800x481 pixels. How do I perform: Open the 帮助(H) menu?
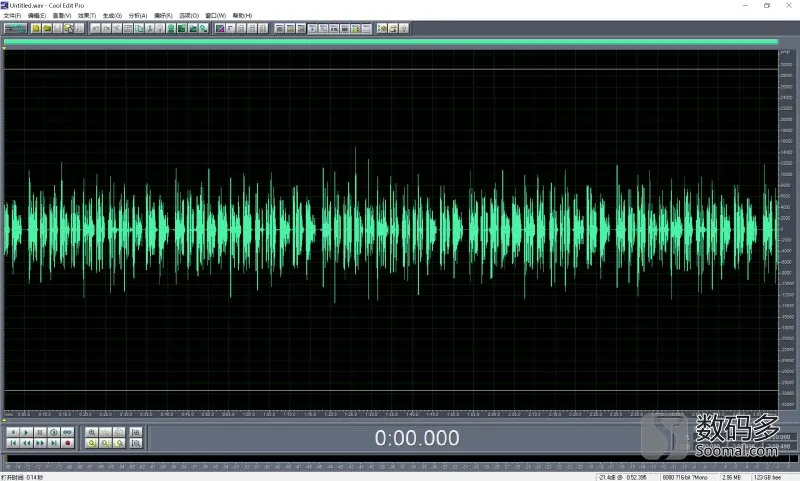click(x=242, y=15)
